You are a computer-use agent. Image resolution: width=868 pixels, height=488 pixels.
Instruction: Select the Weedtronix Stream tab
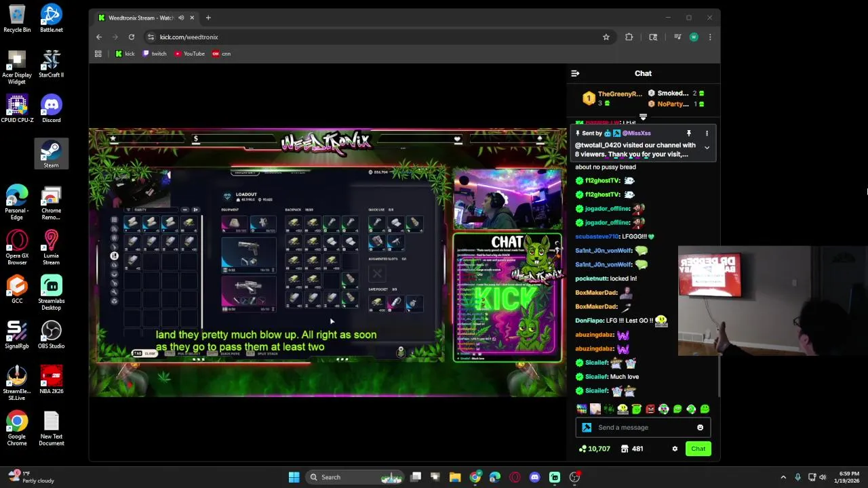[x=145, y=18]
